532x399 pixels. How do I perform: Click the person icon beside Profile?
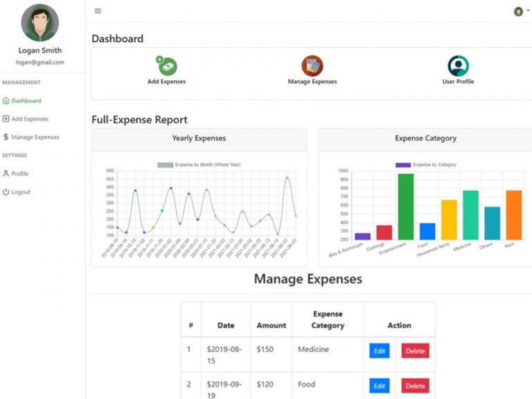tap(6, 174)
